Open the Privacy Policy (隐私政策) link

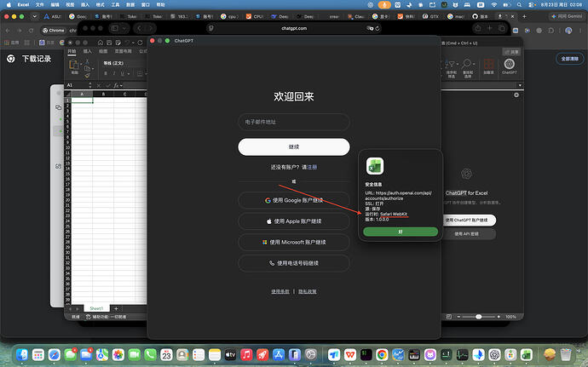[307, 291]
